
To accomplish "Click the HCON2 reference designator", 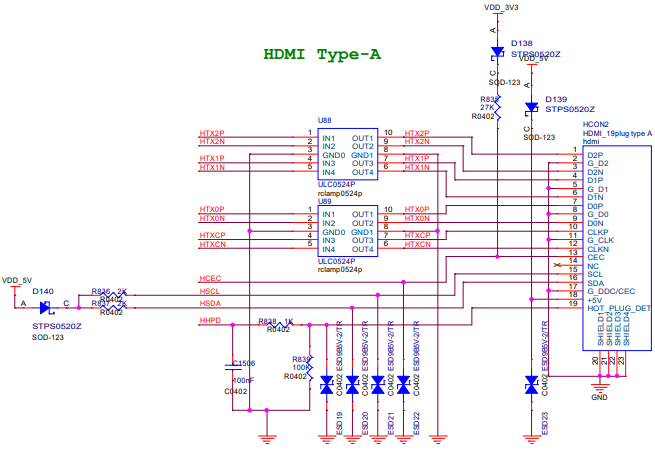I will pyautogui.click(x=596, y=125).
